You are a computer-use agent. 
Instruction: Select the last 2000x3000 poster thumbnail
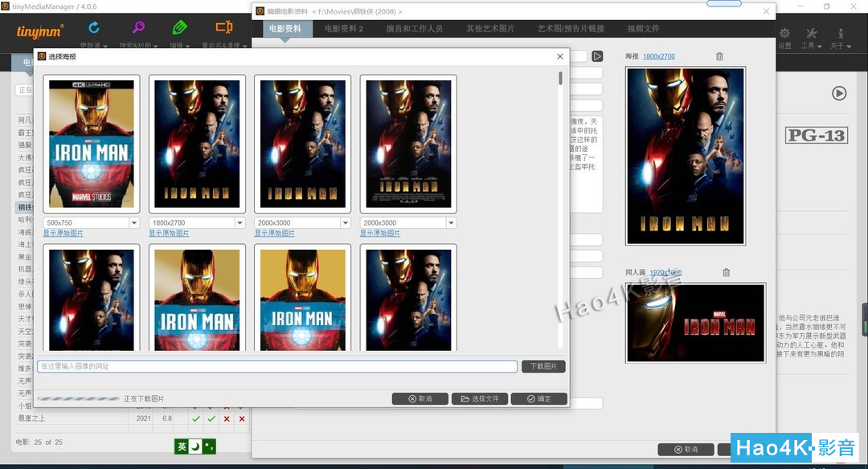click(x=408, y=144)
